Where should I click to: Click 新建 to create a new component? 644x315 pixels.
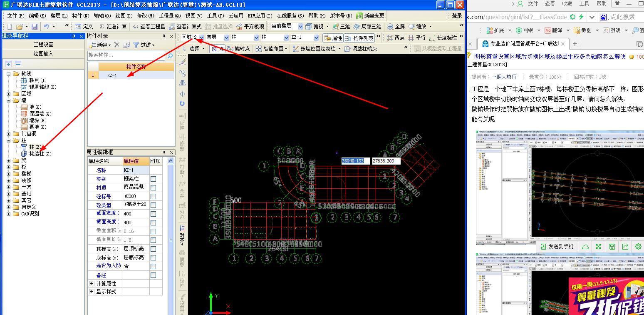(99, 45)
